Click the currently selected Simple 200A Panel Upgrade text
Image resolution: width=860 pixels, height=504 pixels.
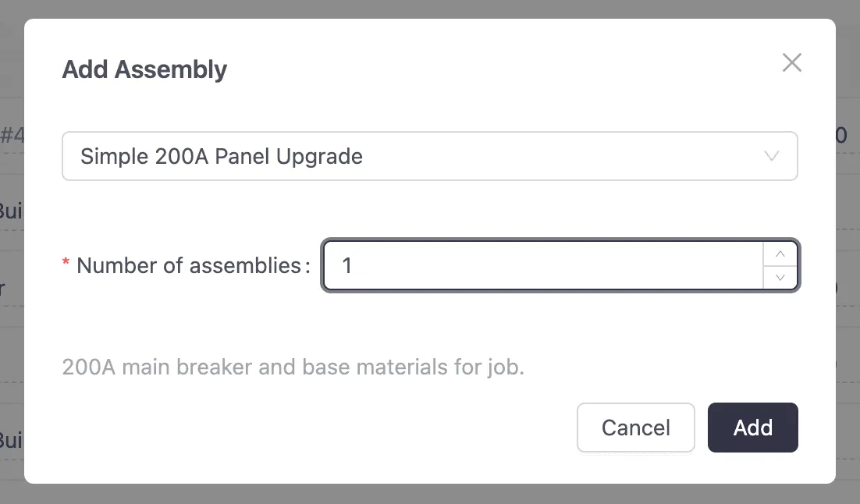[221, 156]
